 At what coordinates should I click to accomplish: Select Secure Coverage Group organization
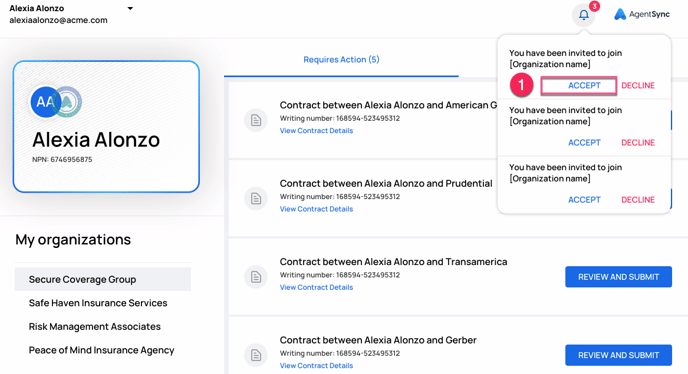(x=103, y=279)
